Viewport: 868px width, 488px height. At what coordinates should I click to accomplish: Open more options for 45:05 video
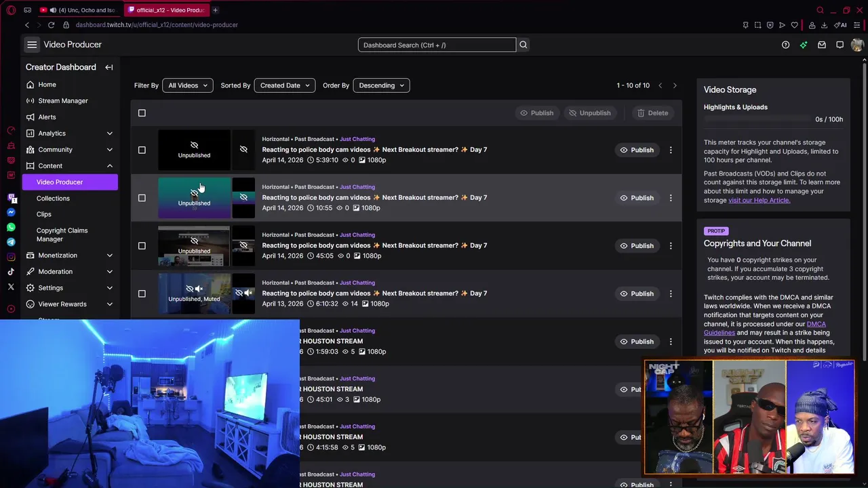[671, 245]
